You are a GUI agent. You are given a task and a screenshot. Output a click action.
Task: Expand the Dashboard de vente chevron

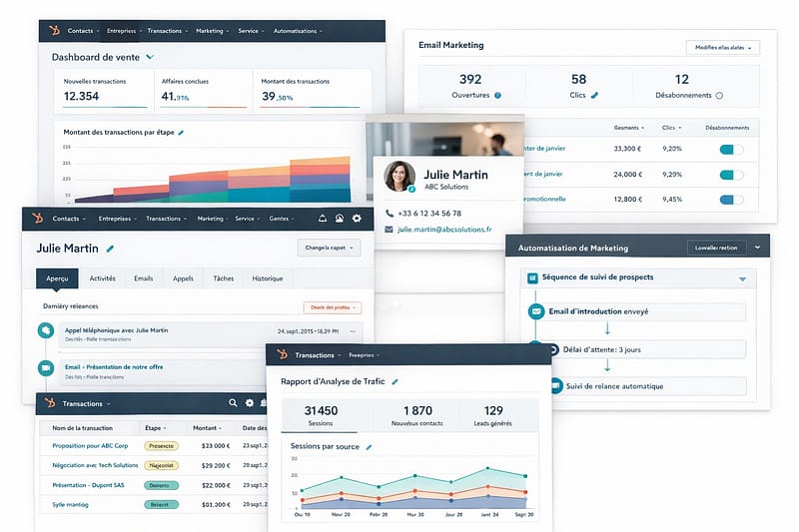point(150,58)
